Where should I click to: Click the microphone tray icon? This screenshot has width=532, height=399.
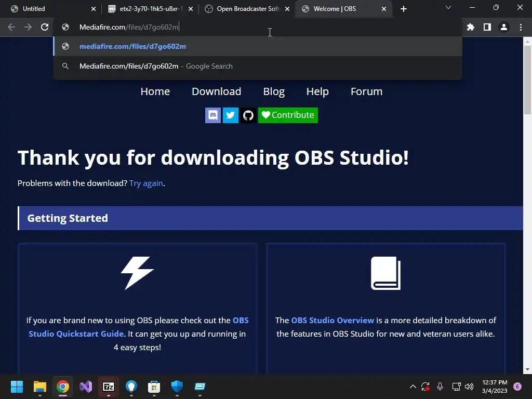coord(440,387)
